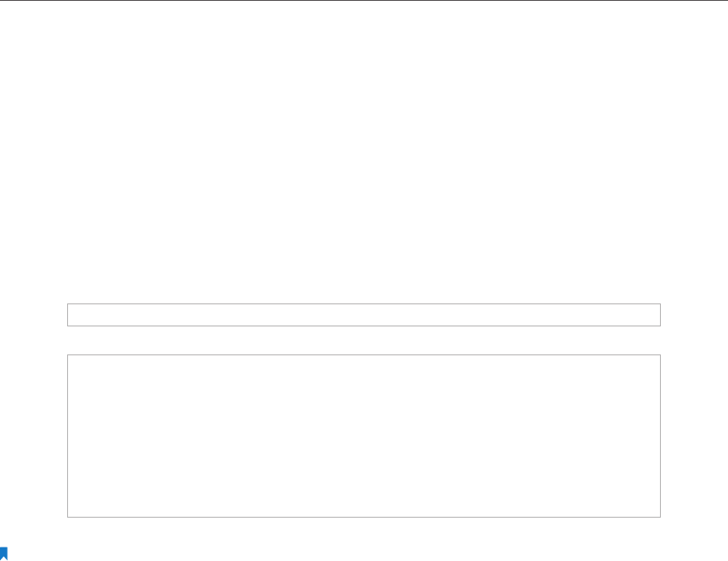This screenshot has height=561, width=728.
Task: Focus the narrow single-line text field
Action: 363,314
